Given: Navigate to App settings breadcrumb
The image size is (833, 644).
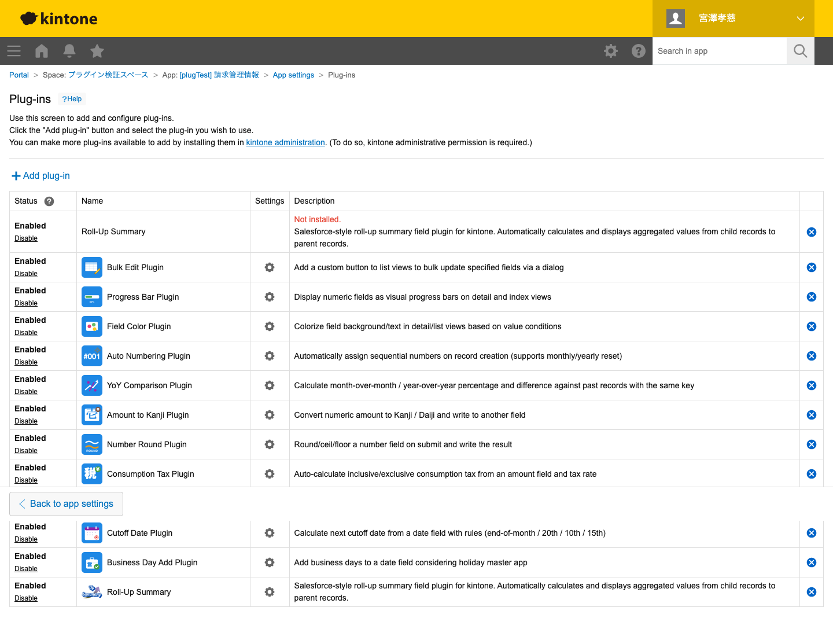Looking at the screenshot, I should click(293, 75).
